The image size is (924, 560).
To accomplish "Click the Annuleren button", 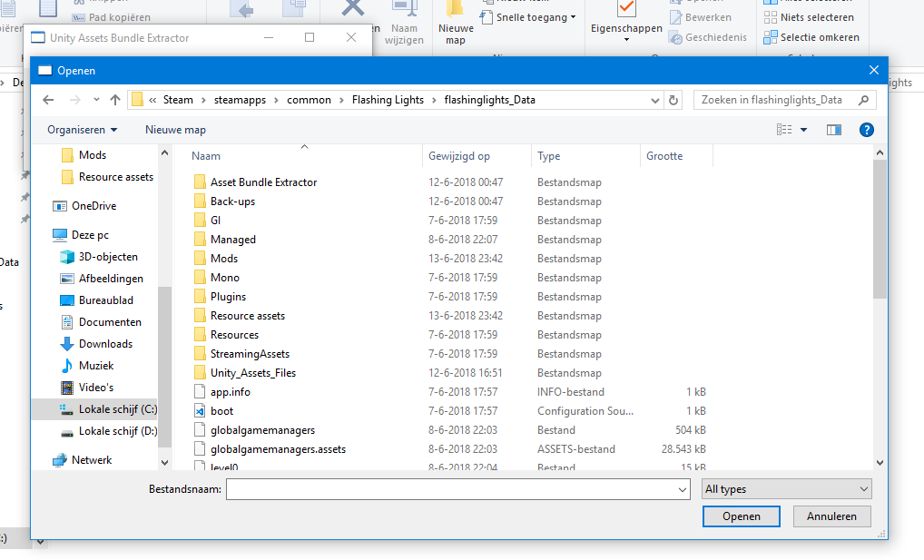I will 831,516.
